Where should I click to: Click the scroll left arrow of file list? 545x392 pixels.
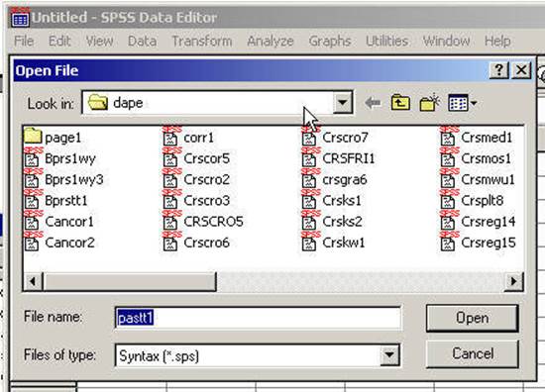[33, 281]
